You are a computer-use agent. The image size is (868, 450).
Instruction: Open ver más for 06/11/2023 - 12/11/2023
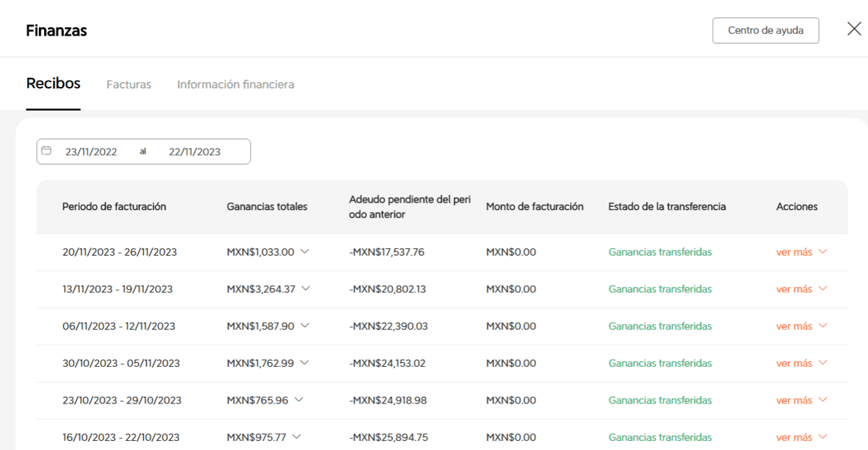[x=801, y=326]
